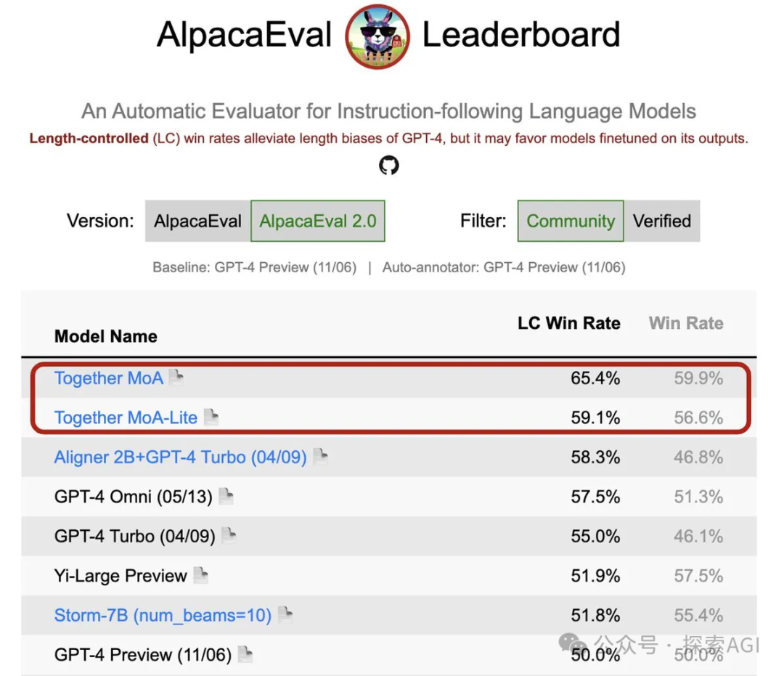Open the document icon next to Storm-7B

[285, 614]
